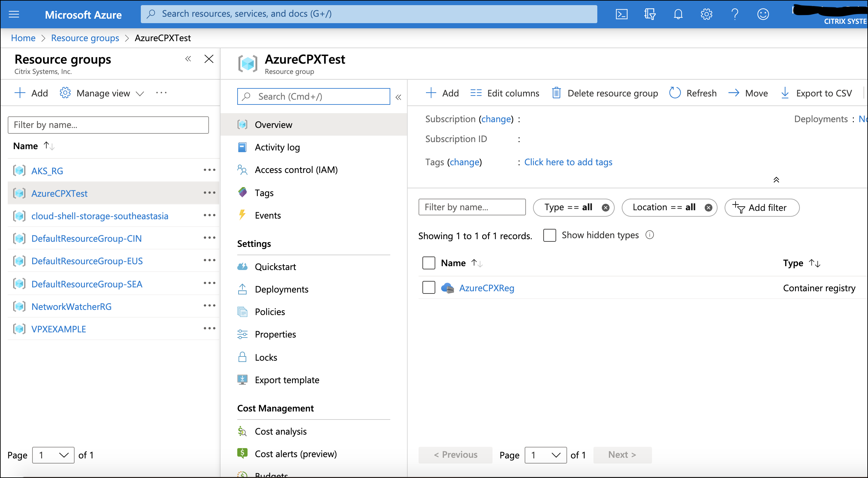Focus the left Filter by name field
Image resolution: width=868 pixels, height=478 pixels.
point(108,125)
